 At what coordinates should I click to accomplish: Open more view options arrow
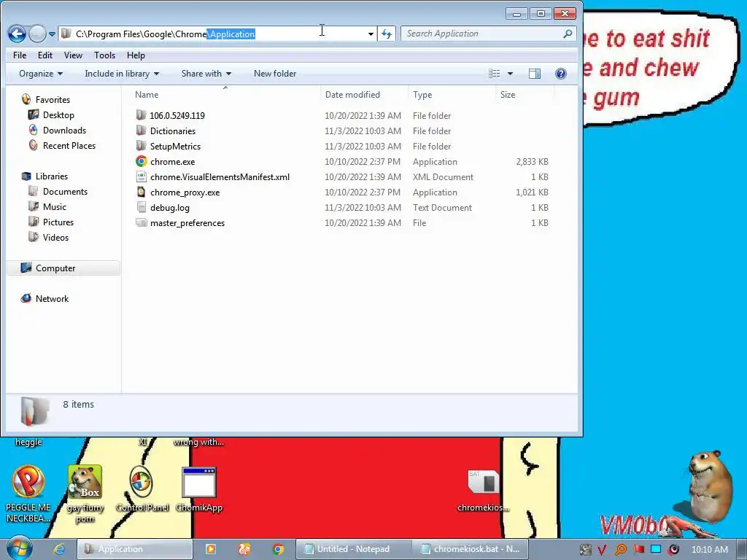(510, 74)
